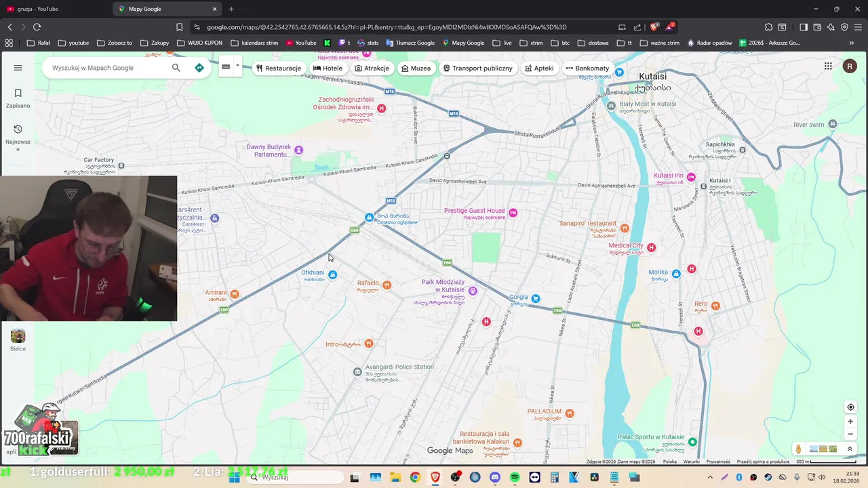Screen dimensions: 868x488
Task: Open browser extensions puzzle icon
Action: (x=768, y=27)
